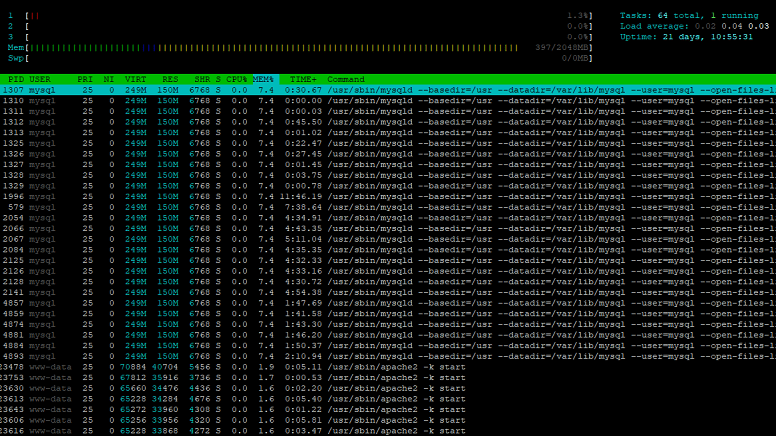Select mysqld row PID 4857
Image resolution: width=776 pixels, height=436 pixels.
pos(388,303)
